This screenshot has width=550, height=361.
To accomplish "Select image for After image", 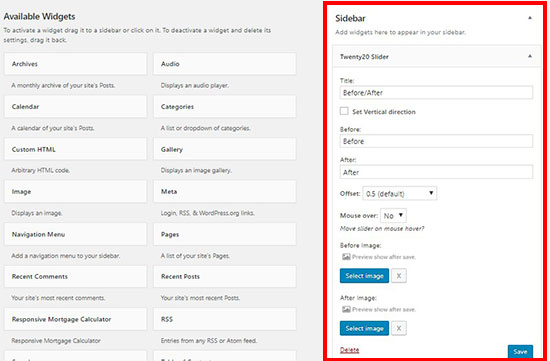I will (x=364, y=328).
